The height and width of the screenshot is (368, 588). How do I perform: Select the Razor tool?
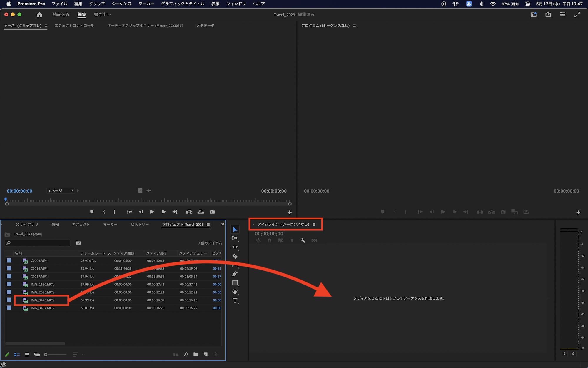[x=235, y=256]
